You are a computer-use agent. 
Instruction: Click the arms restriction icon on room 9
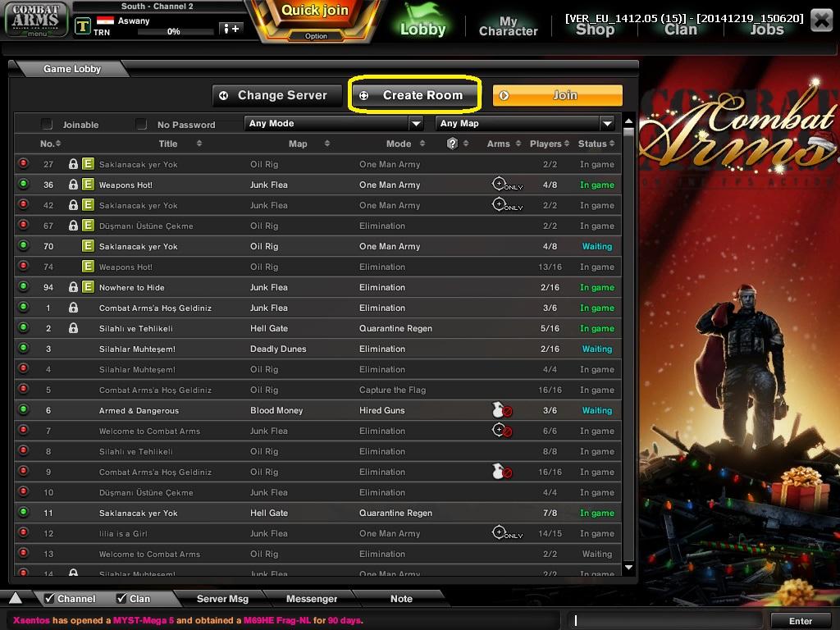[x=502, y=472]
